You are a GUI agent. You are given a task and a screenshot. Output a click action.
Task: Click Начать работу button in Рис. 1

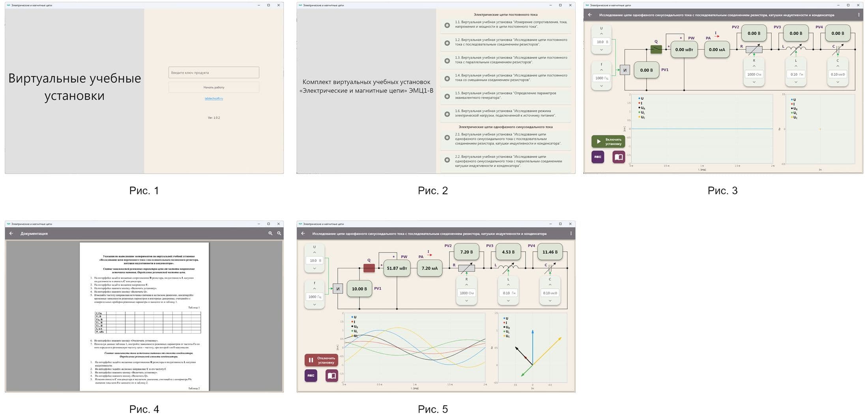point(214,87)
